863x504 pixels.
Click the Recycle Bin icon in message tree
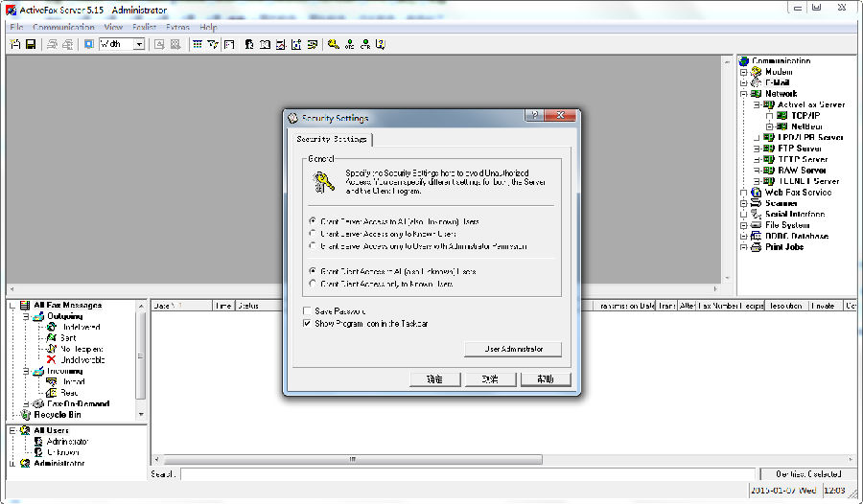click(25, 415)
